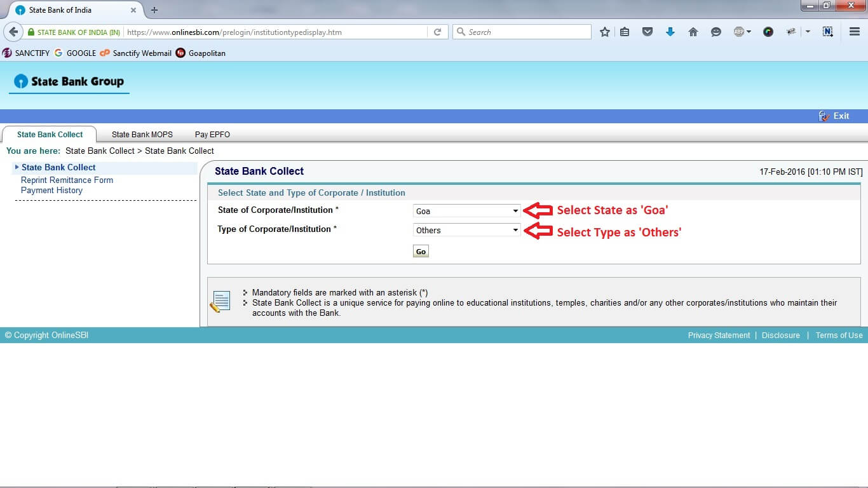This screenshot has width=868, height=488.
Task: Open Reprint Remittance Form link
Action: [67, 180]
